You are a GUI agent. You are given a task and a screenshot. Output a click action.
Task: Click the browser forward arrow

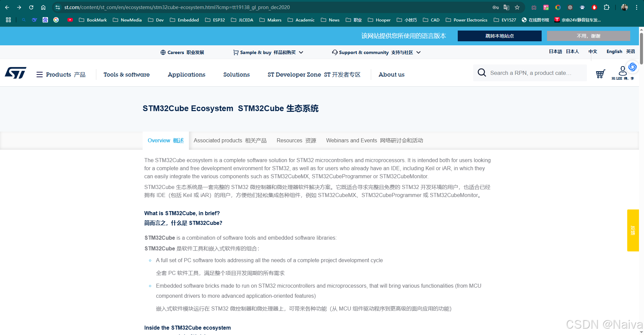tap(19, 7)
